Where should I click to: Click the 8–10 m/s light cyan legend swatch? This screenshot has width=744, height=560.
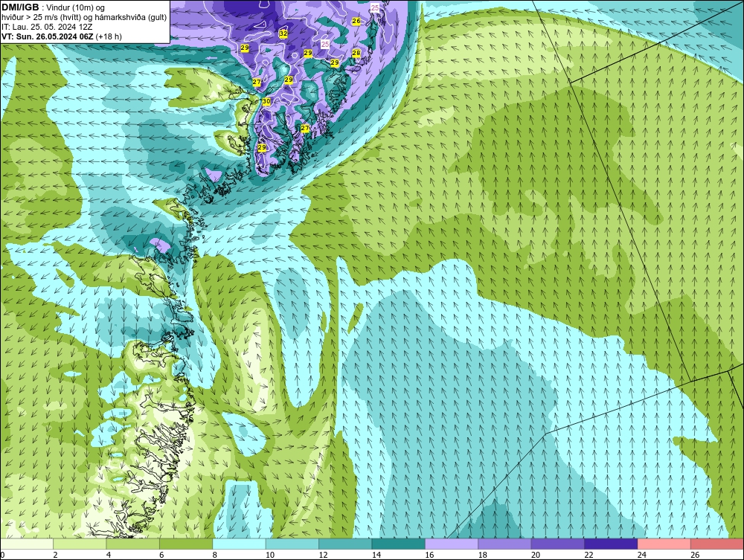(x=239, y=544)
